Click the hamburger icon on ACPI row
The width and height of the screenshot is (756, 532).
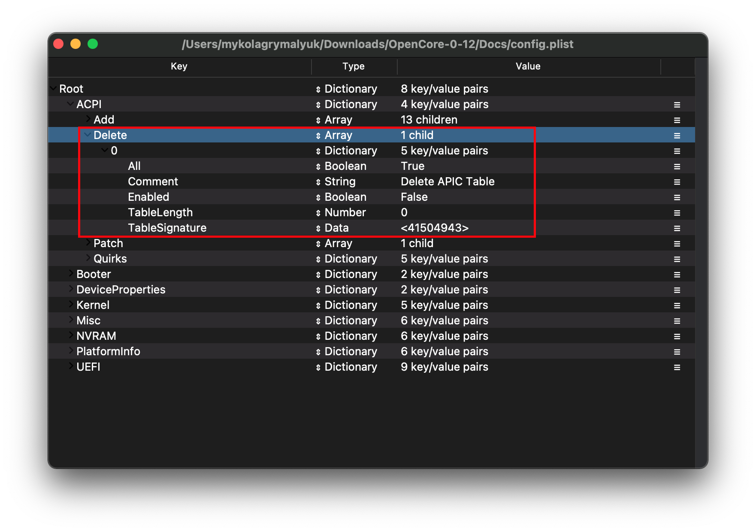(x=677, y=105)
